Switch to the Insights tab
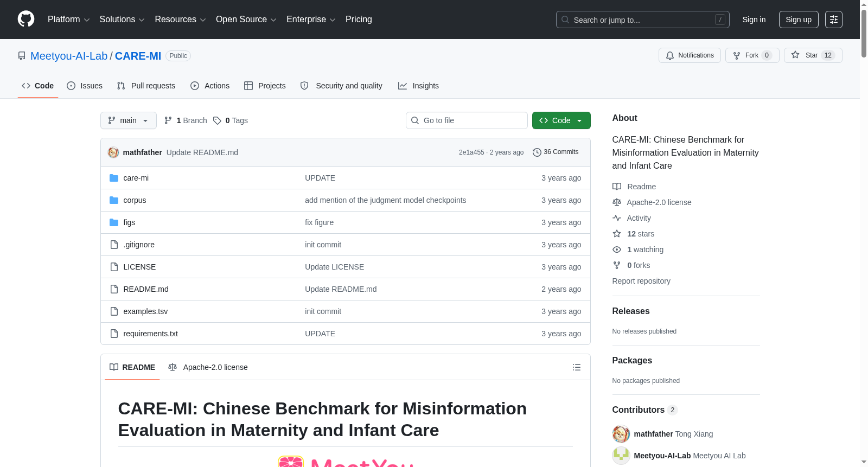 [418, 86]
